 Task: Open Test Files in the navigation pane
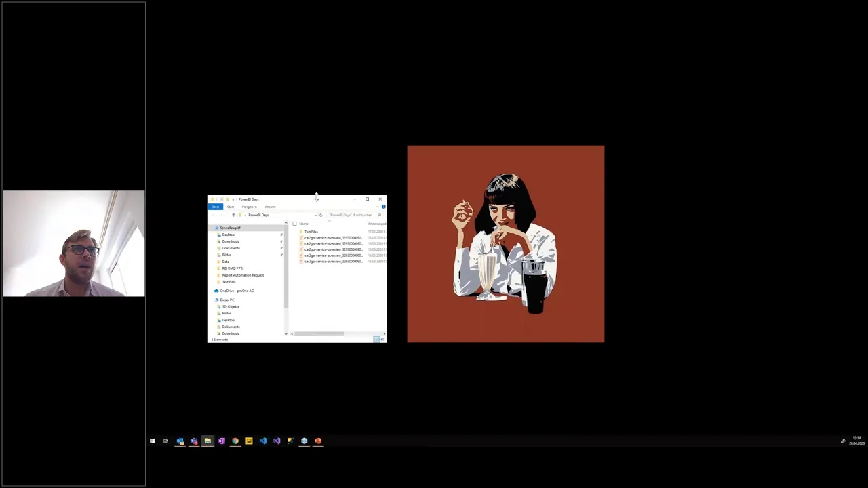tap(229, 282)
